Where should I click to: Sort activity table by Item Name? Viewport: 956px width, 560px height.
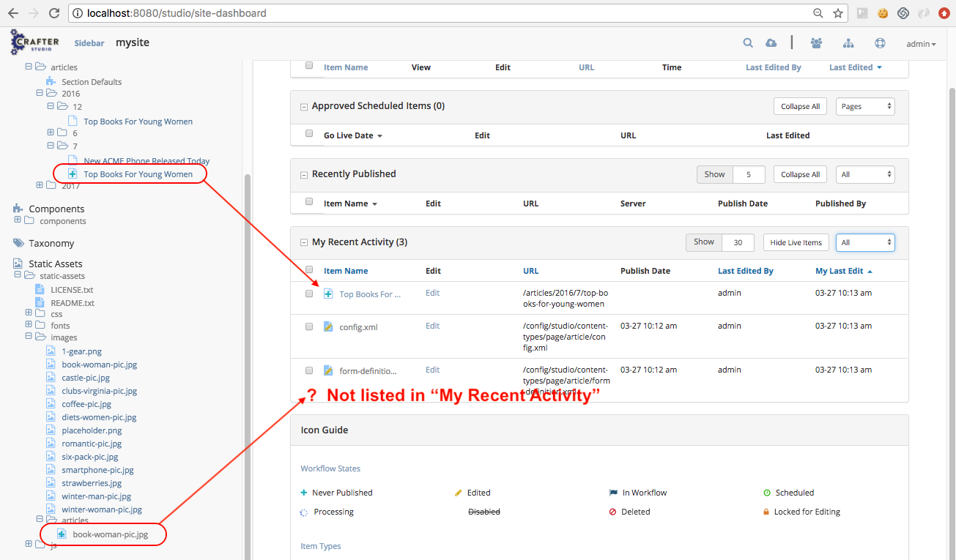point(346,271)
